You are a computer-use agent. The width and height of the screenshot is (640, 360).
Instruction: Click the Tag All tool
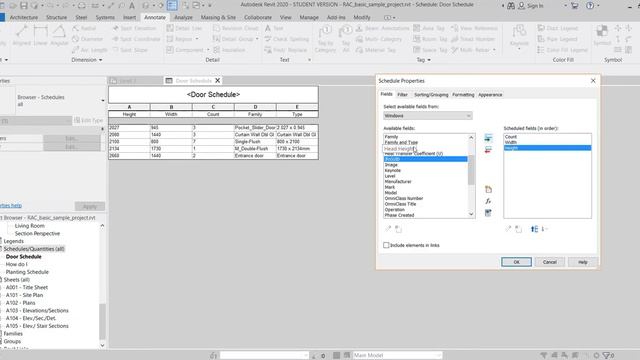[346, 39]
